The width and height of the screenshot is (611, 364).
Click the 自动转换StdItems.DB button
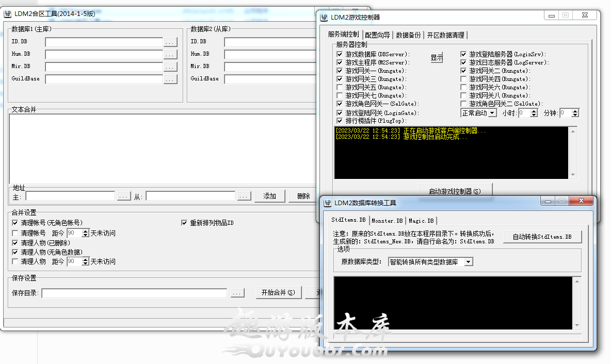542,237
